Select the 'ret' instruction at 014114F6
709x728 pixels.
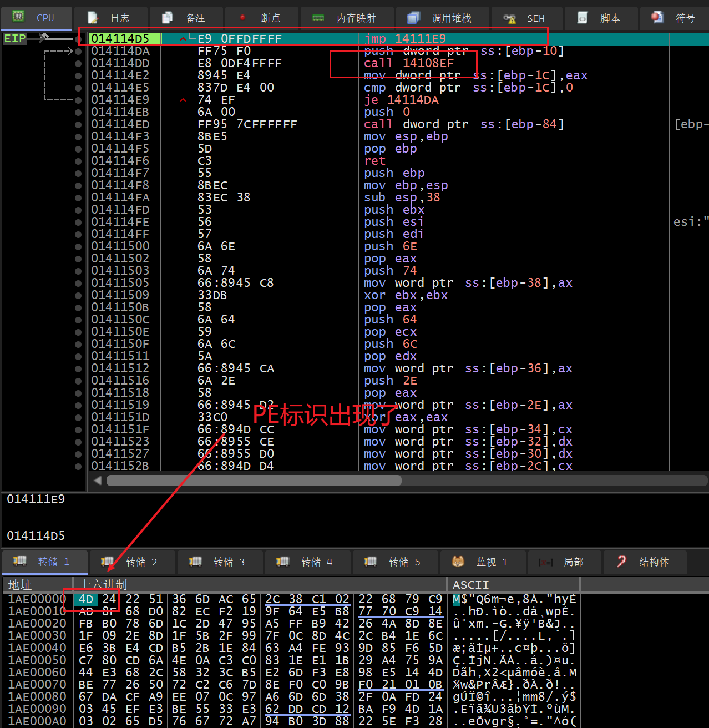tap(374, 161)
